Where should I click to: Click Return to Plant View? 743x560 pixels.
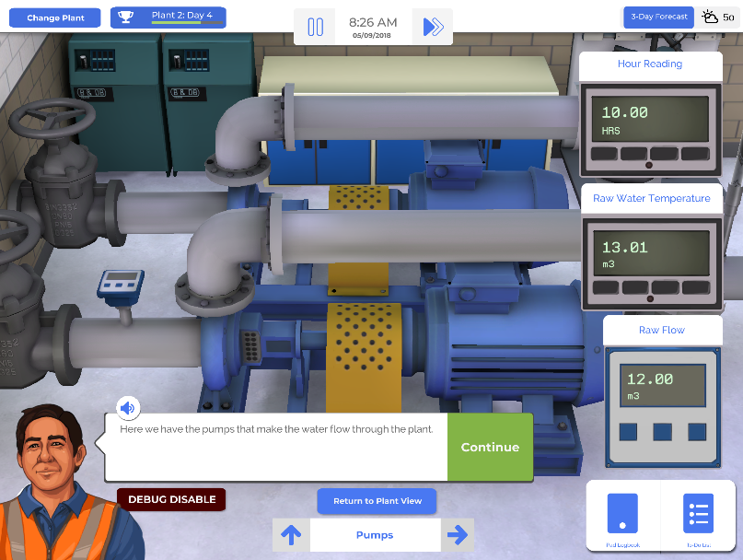(377, 501)
